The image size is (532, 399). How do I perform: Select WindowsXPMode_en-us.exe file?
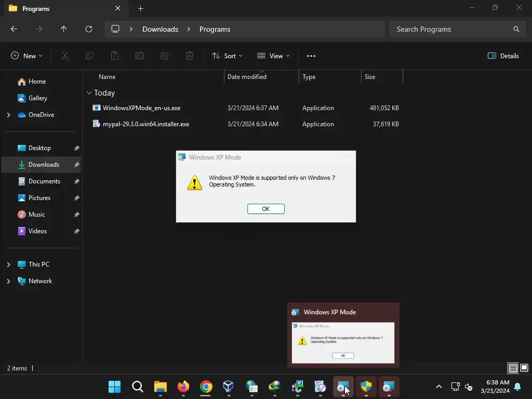(141, 108)
